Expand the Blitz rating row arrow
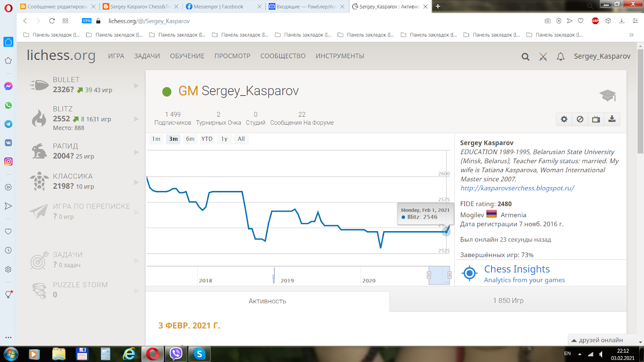 [x=136, y=119]
